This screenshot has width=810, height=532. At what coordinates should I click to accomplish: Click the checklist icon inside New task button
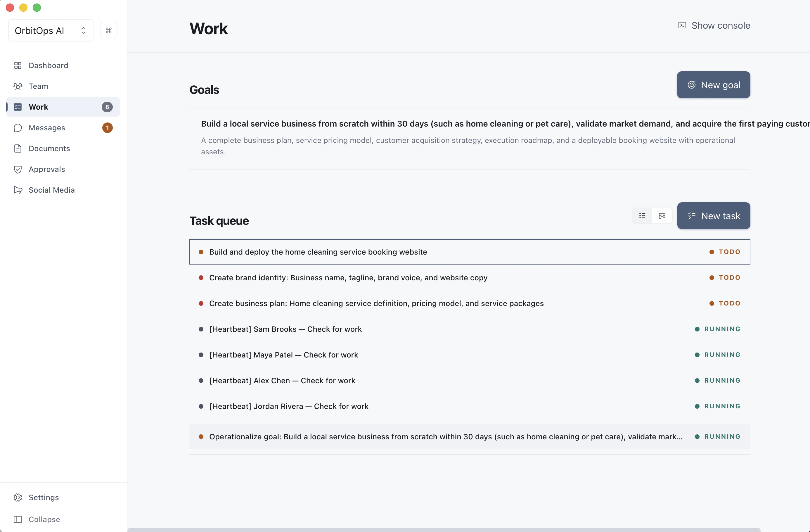click(692, 216)
